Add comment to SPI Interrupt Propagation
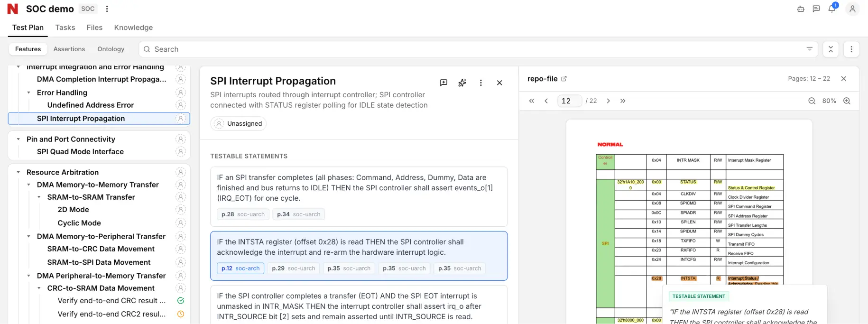The height and width of the screenshot is (324, 868). point(443,83)
